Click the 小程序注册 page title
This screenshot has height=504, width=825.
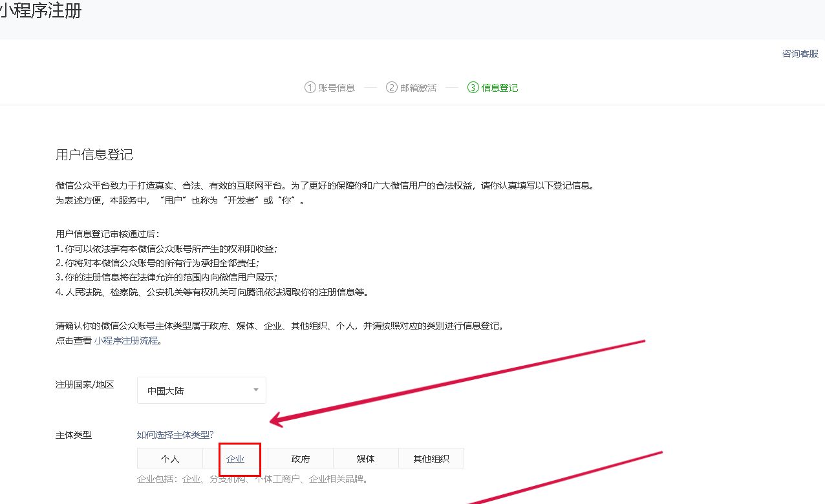(x=41, y=12)
